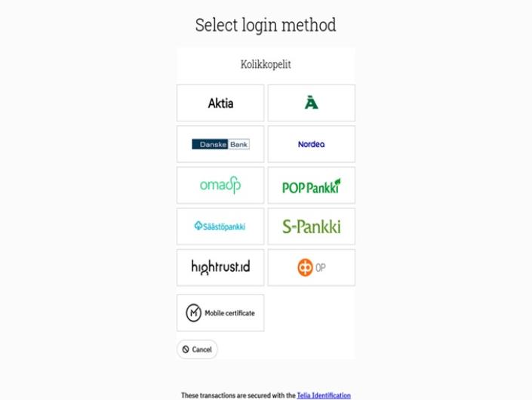This screenshot has width=532, height=400.
Task: Log in with S-Pankki
Action: 312,226
